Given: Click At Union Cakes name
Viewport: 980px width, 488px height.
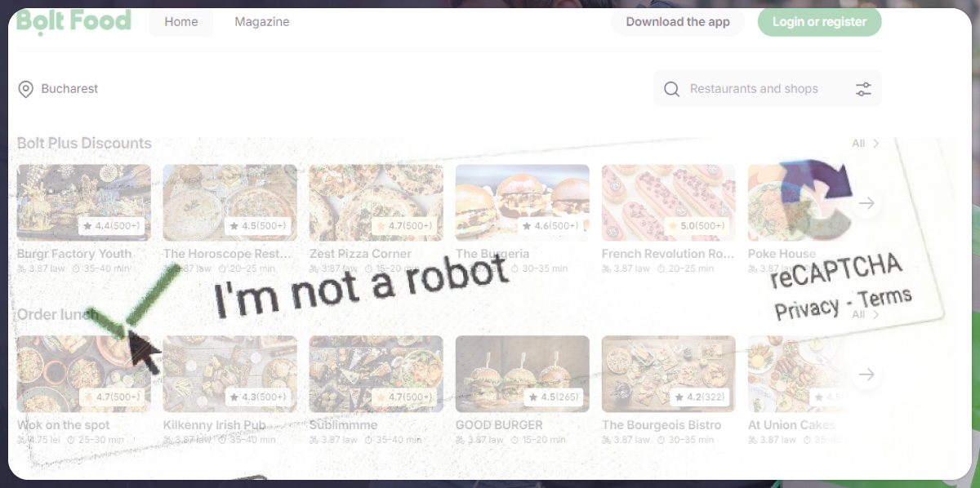Looking at the screenshot, I should point(791,425).
